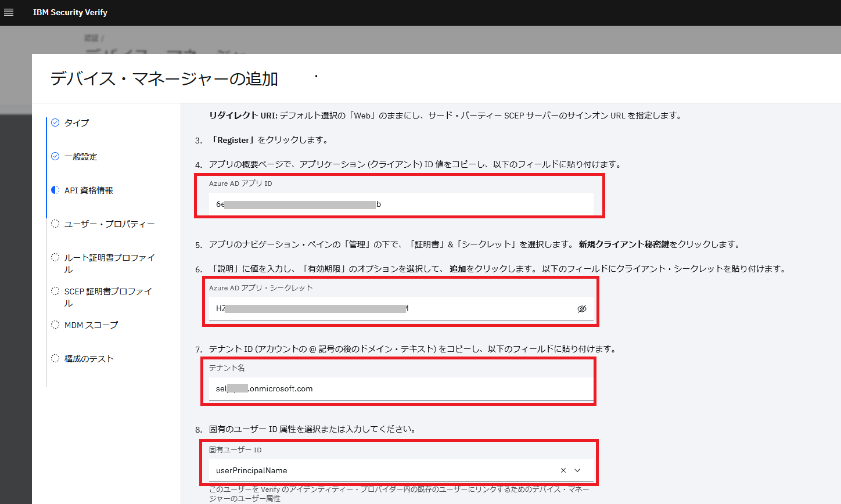Click the テナント名 input field

click(x=401, y=388)
